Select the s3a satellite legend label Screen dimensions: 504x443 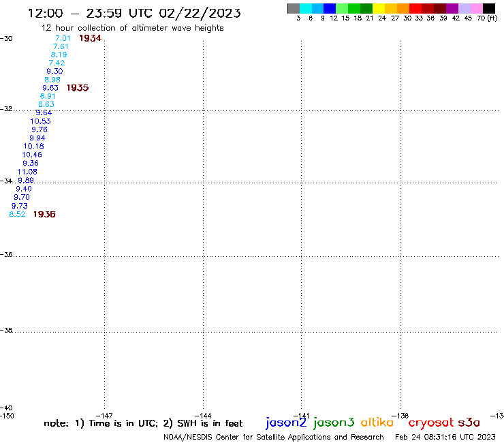point(469,423)
